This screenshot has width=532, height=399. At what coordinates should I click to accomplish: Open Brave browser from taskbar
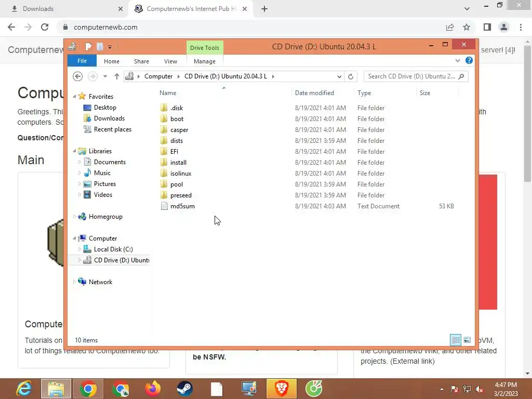[x=282, y=389]
